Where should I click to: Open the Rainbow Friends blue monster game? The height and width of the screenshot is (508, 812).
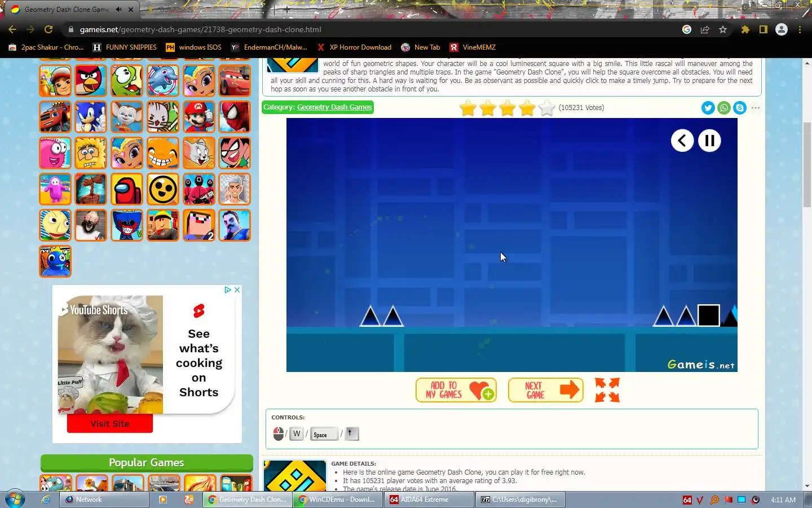(x=55, y=261)
